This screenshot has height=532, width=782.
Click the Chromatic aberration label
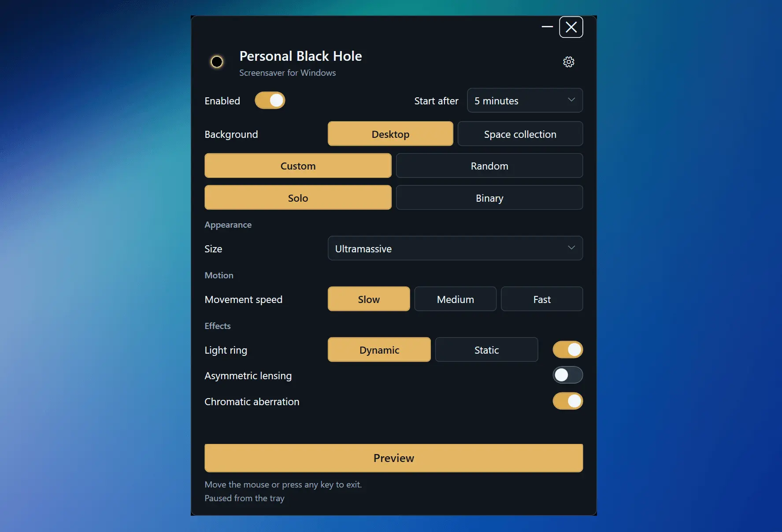pyautogui.click(x=252, y=402)
